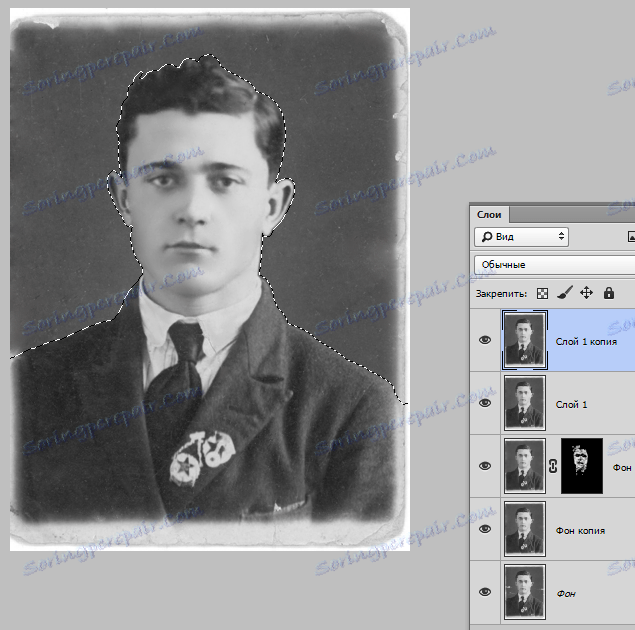Click pixel layer filter icon beside Вид dropdown
This screenshot has height=630, width=635.
click(630, 237)
